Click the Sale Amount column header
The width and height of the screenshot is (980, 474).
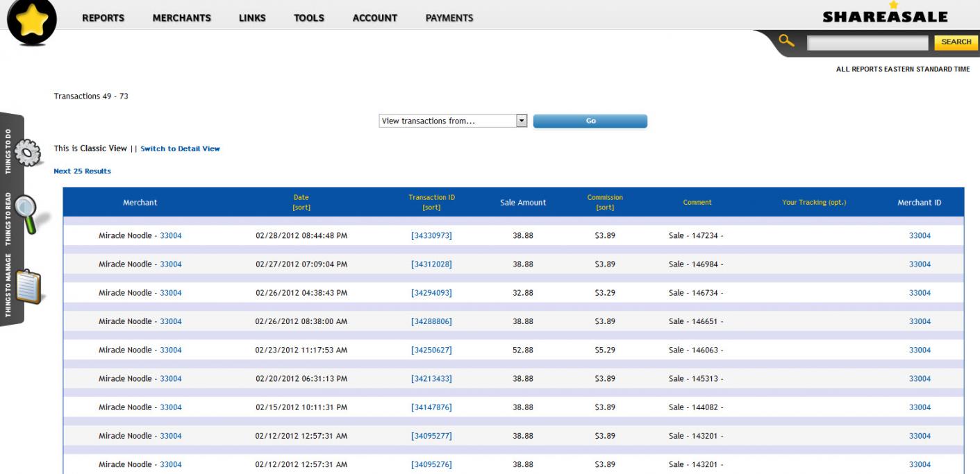coord(523,203)
